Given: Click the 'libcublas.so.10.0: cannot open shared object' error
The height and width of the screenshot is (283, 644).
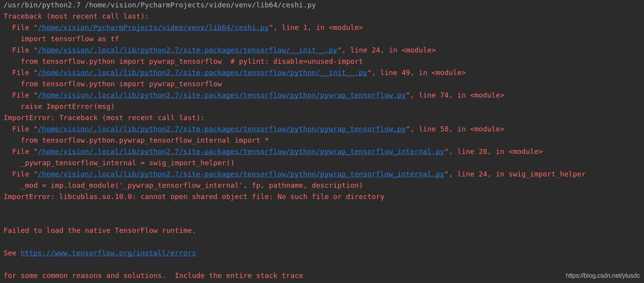Looking at the screenshot, I should click(194, 197).
